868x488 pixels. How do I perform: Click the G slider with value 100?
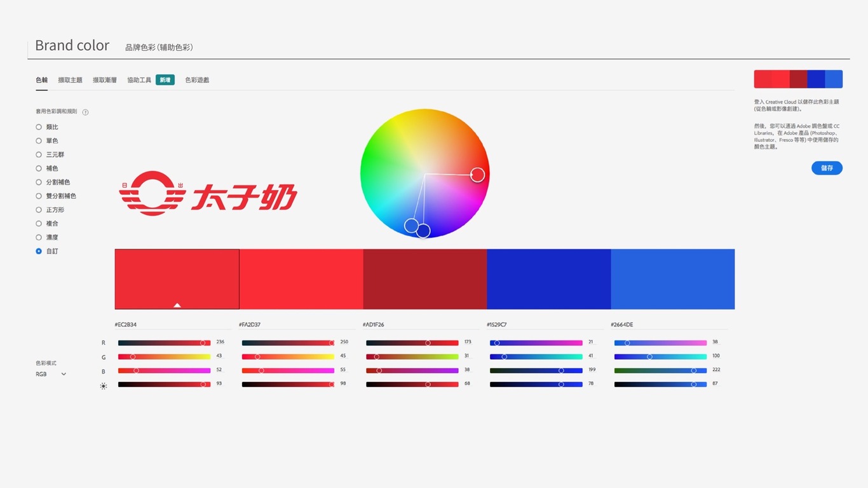coord(660,356)
